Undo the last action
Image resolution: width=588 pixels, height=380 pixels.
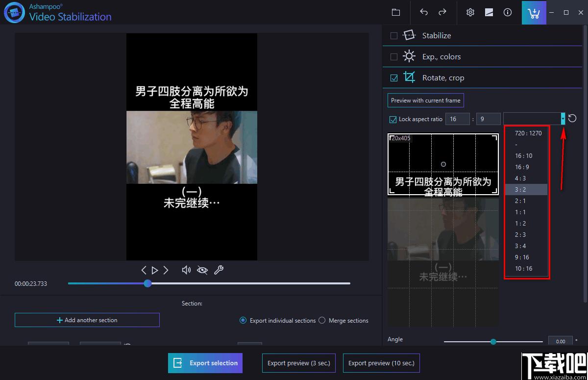(x=424, y=12)
